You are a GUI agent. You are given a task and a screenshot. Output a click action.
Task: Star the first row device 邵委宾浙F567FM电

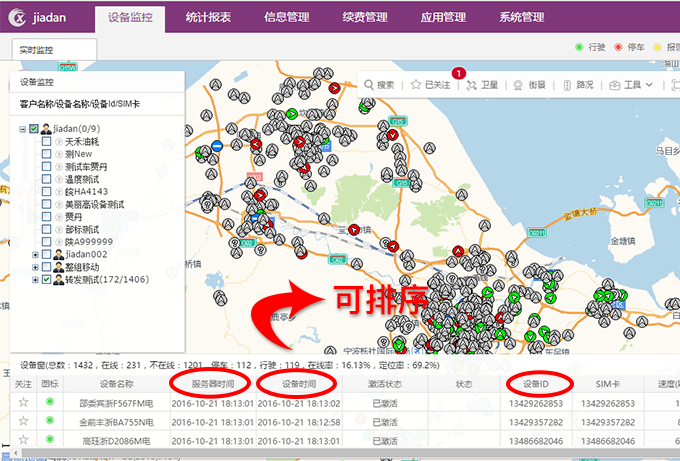22,403
